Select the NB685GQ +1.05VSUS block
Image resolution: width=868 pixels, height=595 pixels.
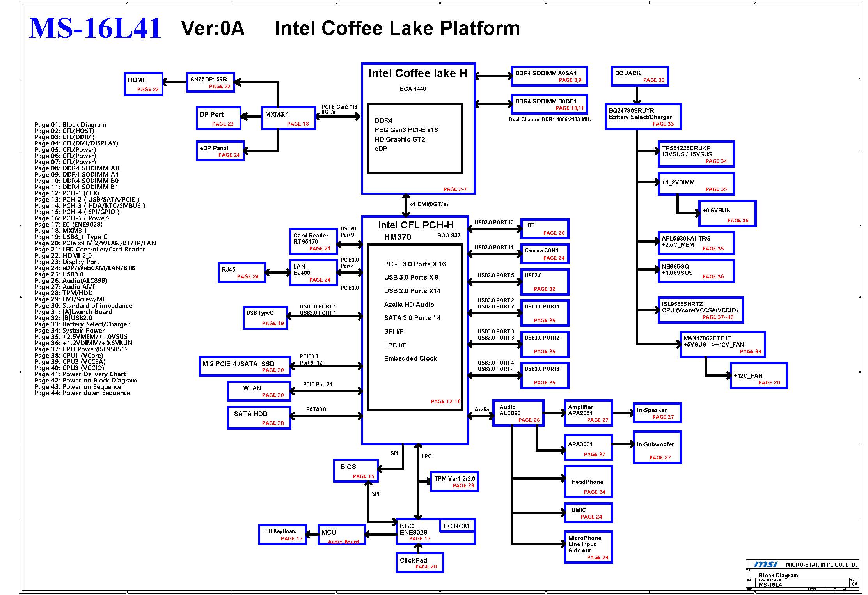(696, 271)
